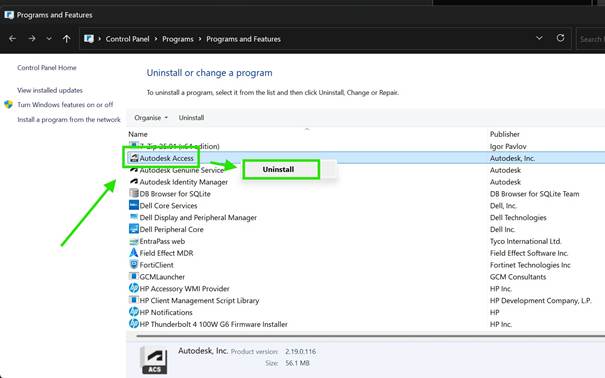This screenshot has height=378, width=605.
Task: Refresh the Programs and Features list
Action: 560,38
